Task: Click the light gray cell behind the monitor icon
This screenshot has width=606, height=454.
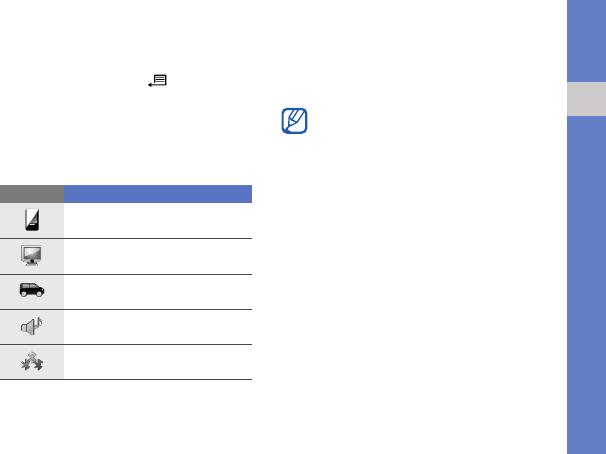Action: [32, 257]
